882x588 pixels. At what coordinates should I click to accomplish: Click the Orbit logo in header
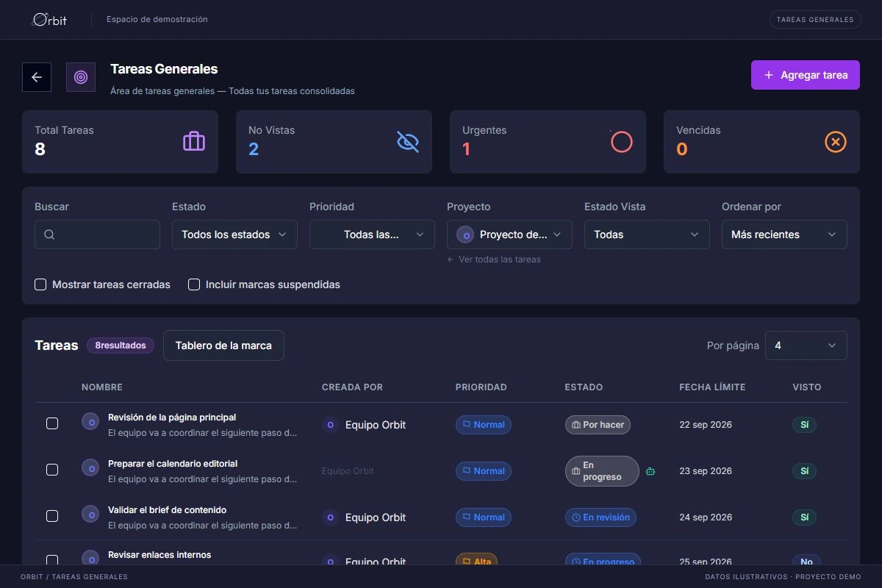tap(50, 19)
